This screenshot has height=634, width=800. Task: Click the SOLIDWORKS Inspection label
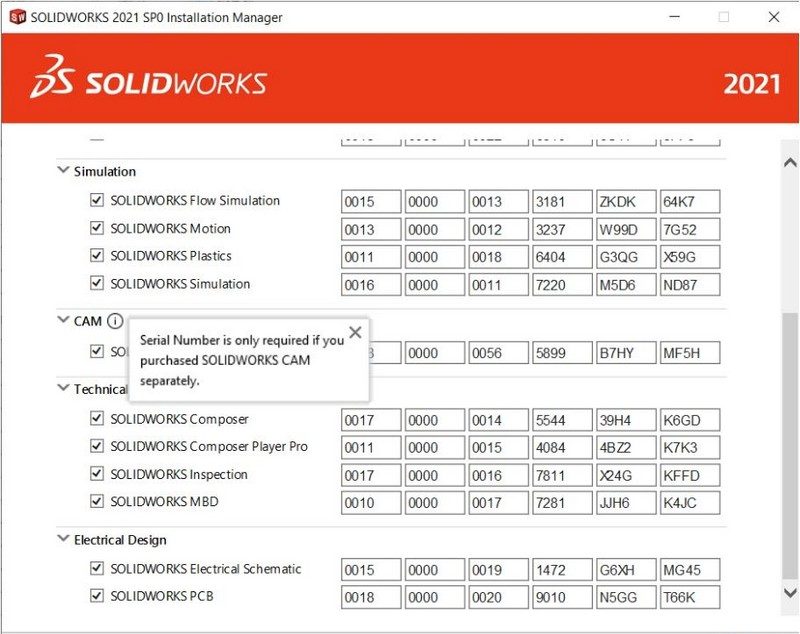(179, 474)
